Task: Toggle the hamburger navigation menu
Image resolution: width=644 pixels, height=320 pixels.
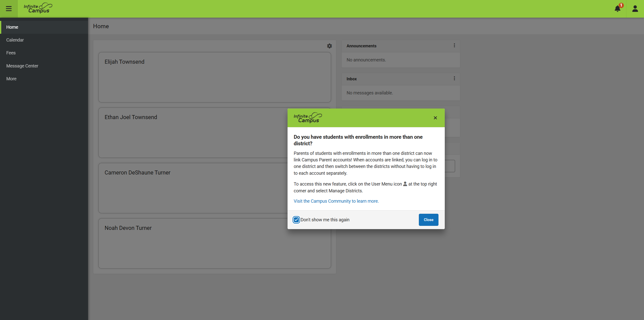Action: [x=9, y=9]
